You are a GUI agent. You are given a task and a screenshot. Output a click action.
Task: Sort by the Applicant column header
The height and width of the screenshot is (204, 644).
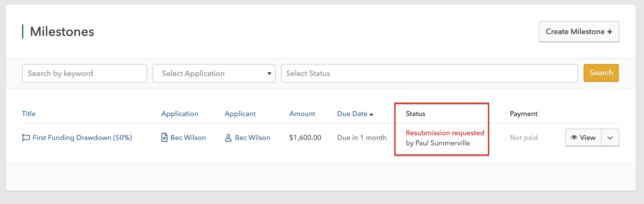click(x=240, y=114)
